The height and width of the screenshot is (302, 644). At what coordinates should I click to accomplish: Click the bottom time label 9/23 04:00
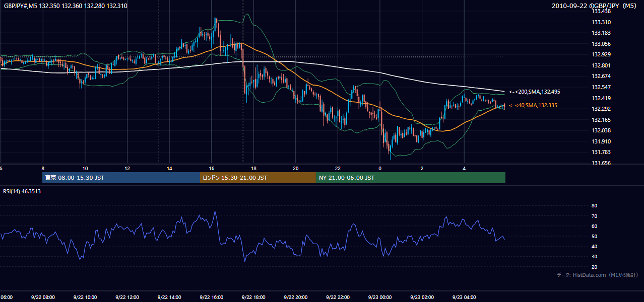[x=464, y=297]
